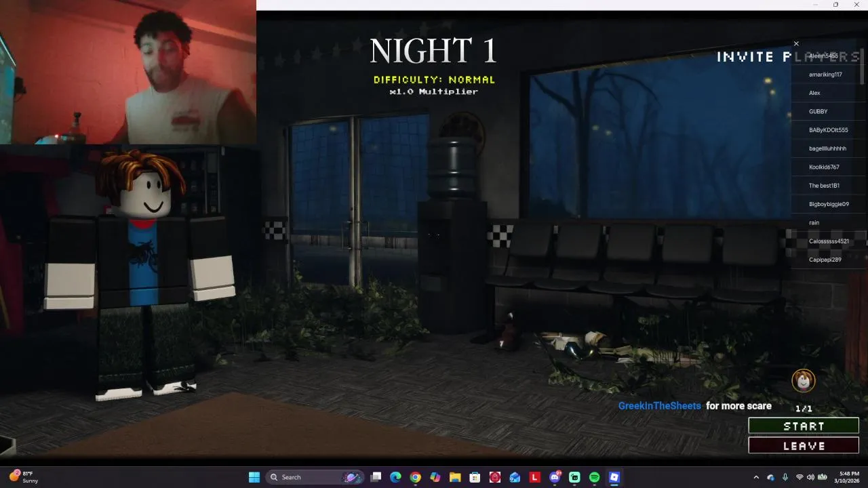Click the LEAVE button in the lobby
Screen dimensions: 868x488
(804, 445)
